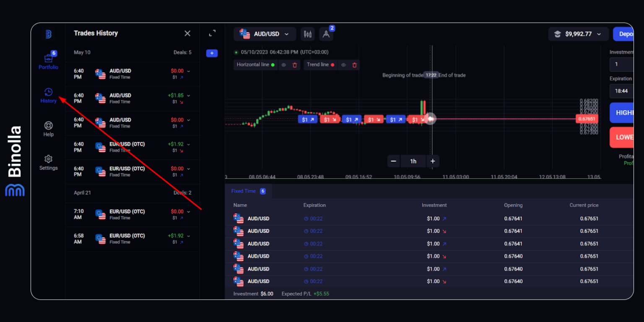Screen dimensions: 644x322
Task: Toggle visibility of the Trend line
Action: (x=343, y=65)
